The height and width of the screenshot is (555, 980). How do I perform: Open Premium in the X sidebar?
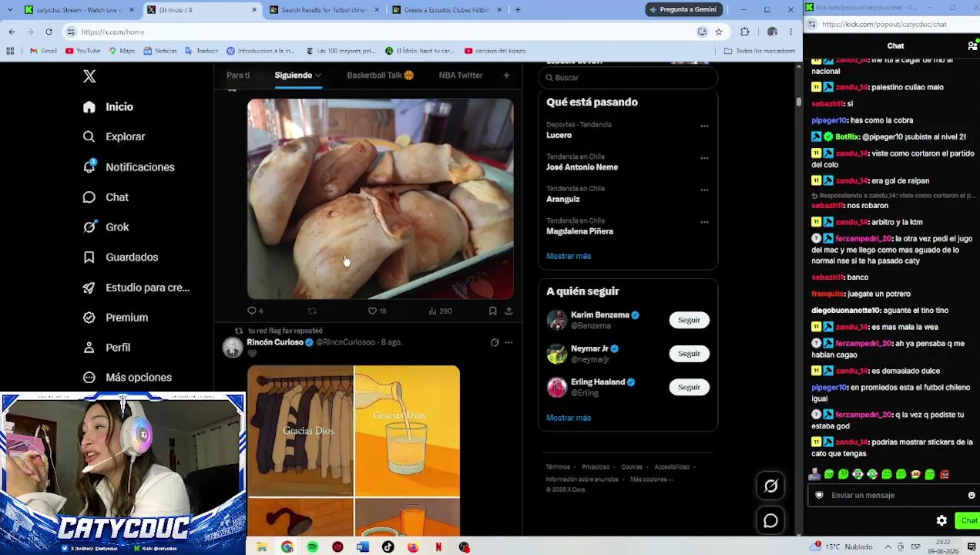[x=116, y=318]
